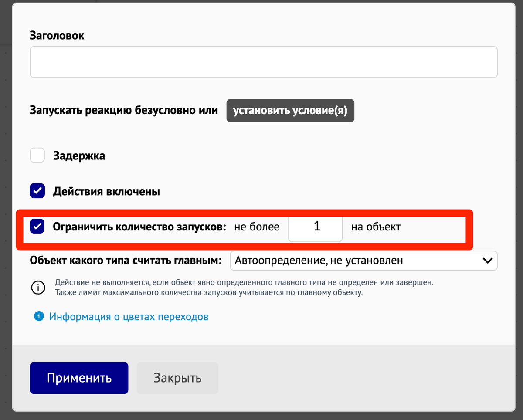Click the Объект какого типа считать главным label
Image resolution: width=523 pixels, height=420 pixels.
coord(126,261)
